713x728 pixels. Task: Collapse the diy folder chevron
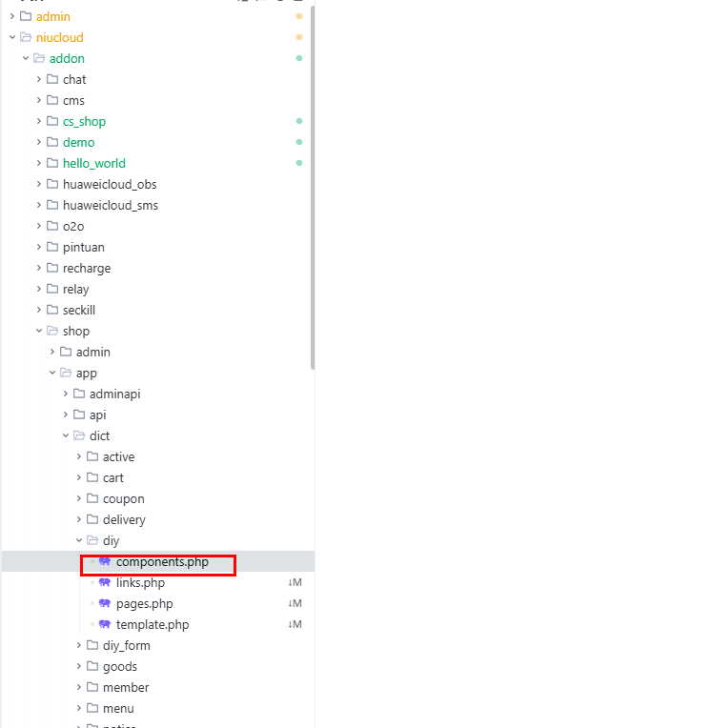click(x=79, y=541)
